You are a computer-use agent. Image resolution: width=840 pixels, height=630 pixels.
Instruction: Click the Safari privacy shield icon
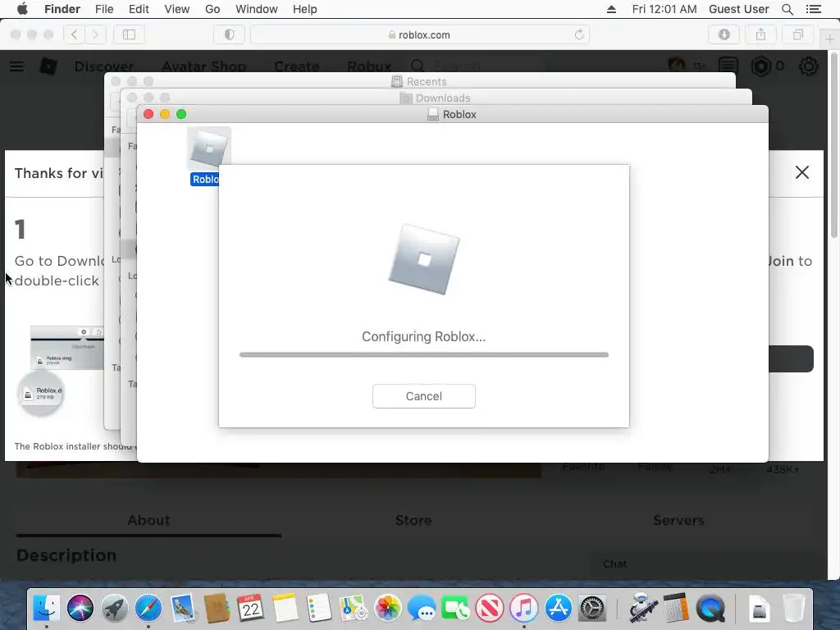230,34
